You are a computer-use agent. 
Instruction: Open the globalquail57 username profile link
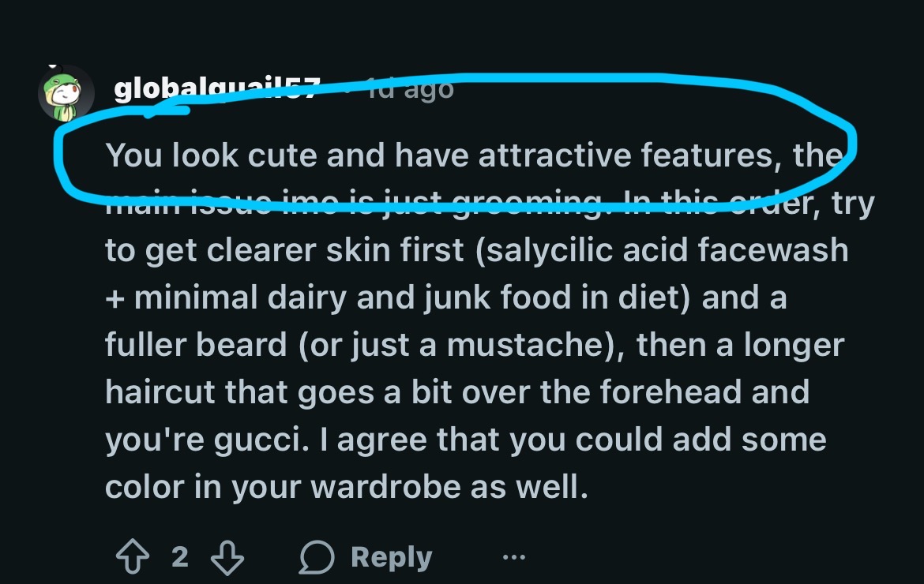click(x=216, y=91)
